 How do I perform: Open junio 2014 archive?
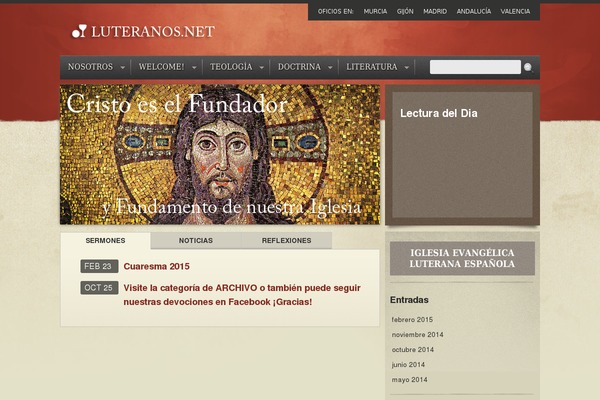(408, 364)
